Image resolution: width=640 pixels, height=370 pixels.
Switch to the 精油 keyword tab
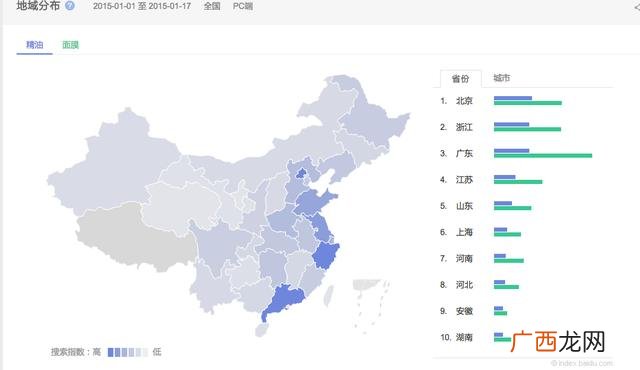[34, 45]
